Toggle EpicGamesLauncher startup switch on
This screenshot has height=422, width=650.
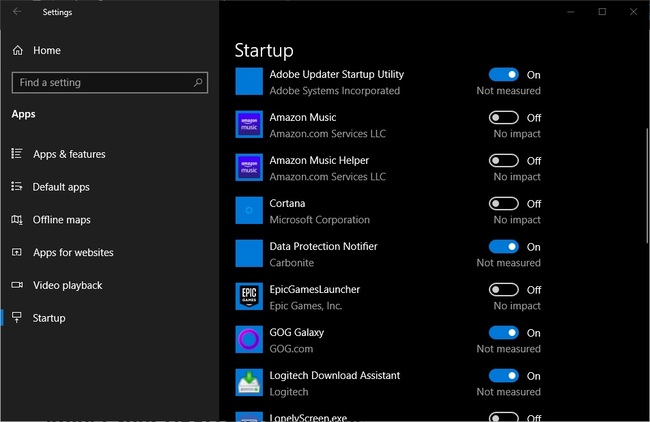504,289
